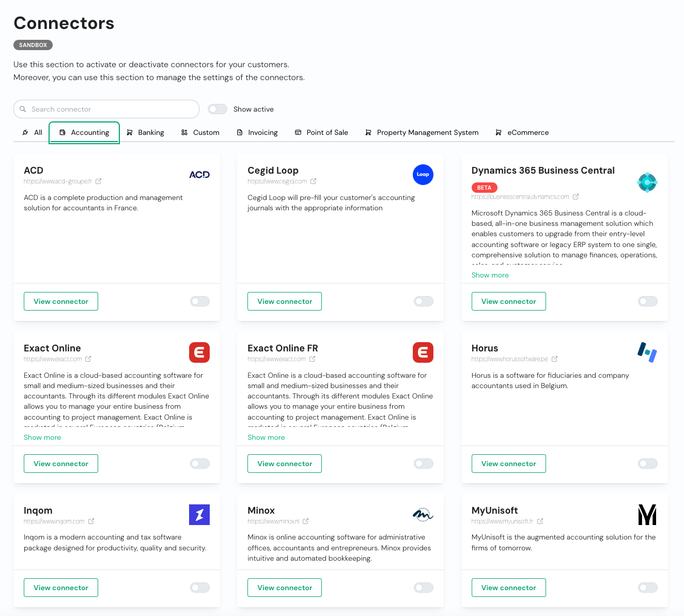This screenshot has width=684, height=616.
Task: Click the Inqom purple logo
Action: (x=199, y=515)
